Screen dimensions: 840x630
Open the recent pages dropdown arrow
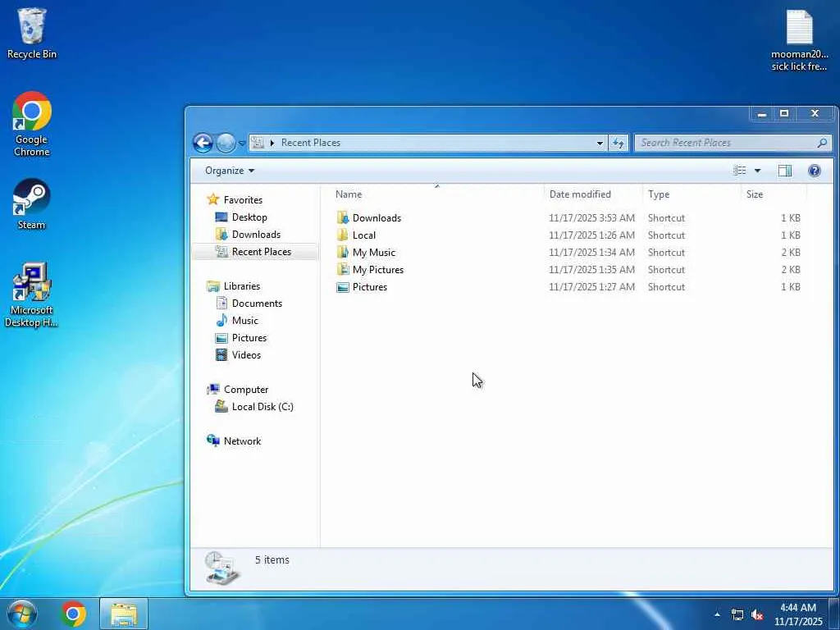point(242,143)
